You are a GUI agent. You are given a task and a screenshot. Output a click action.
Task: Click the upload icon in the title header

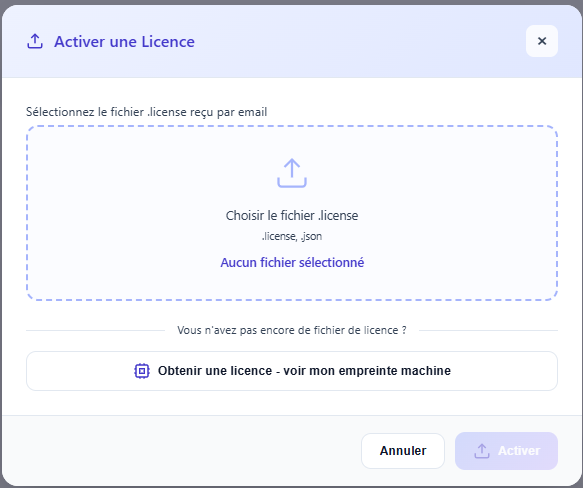(35, 41)
